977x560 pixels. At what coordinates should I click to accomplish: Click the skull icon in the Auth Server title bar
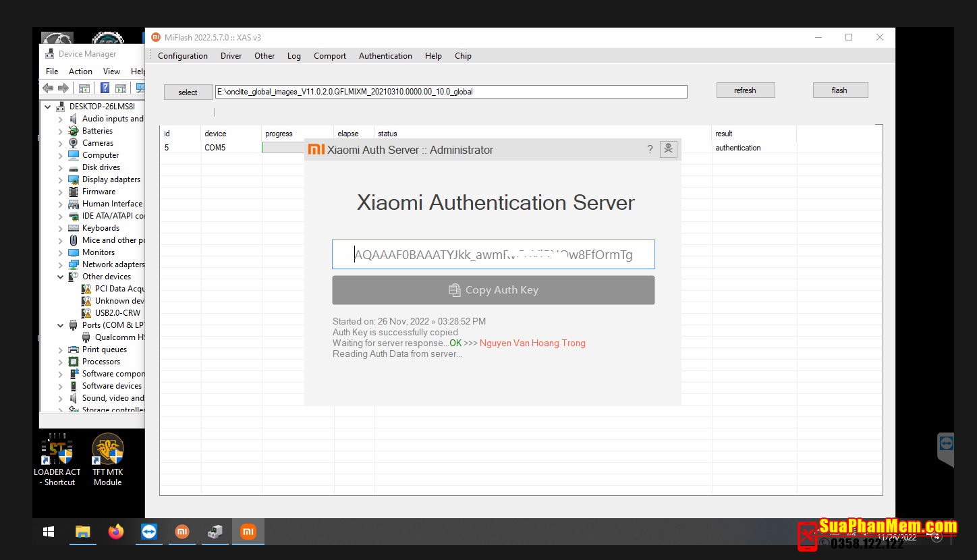[668, 149]
